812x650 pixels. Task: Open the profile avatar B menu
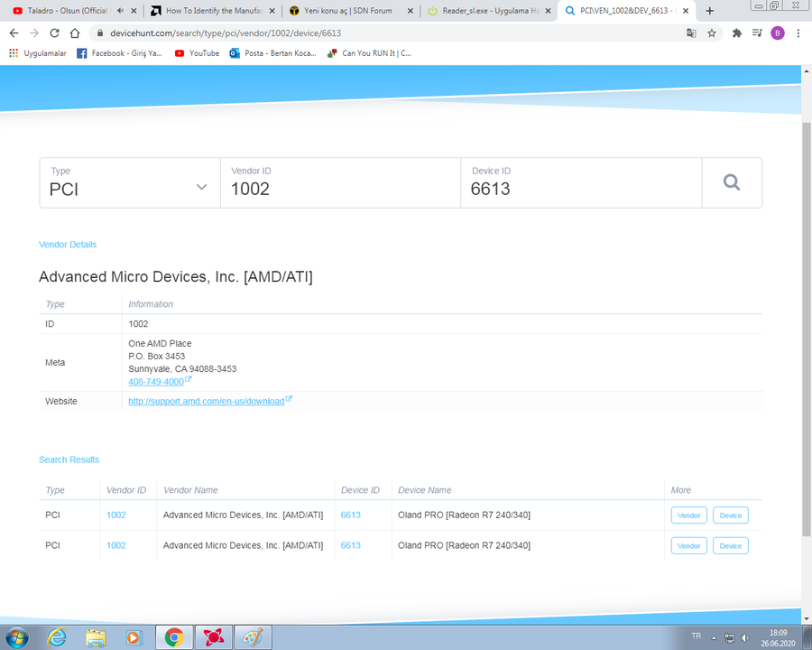(x=778, y=33)
